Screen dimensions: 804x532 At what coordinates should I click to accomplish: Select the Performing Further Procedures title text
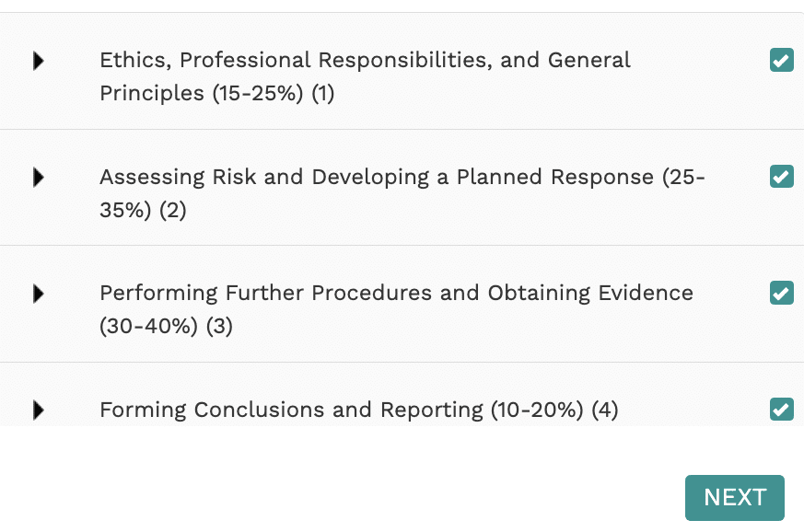[396, 293]
